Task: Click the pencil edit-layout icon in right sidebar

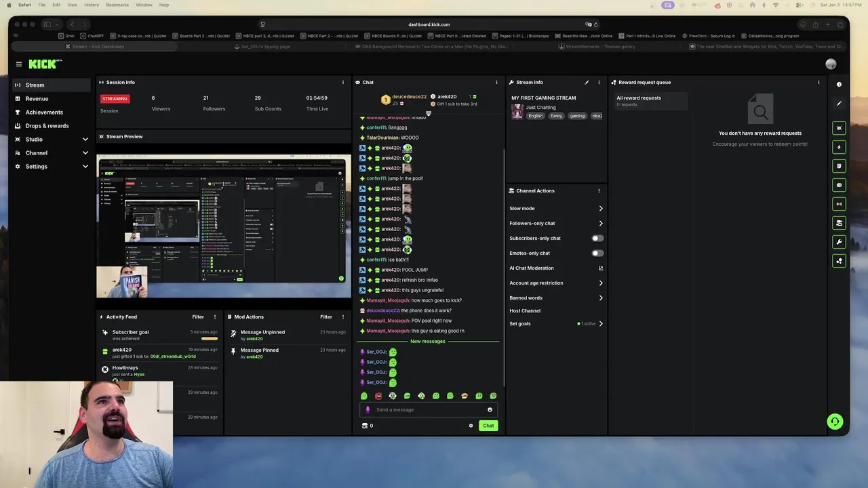Action: (839, 104)
